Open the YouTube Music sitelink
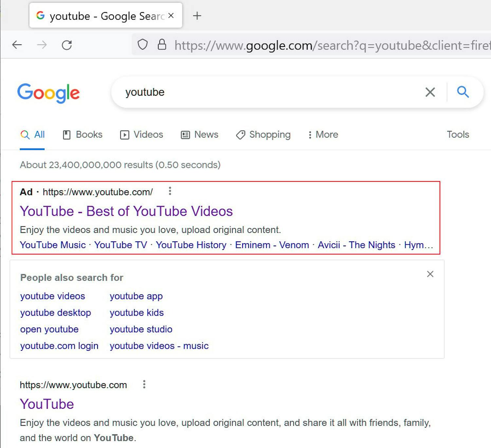 pos(53,245)
